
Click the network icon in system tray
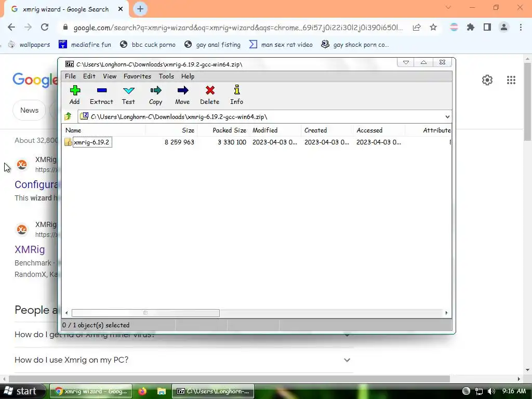click(x=478, y=391)
